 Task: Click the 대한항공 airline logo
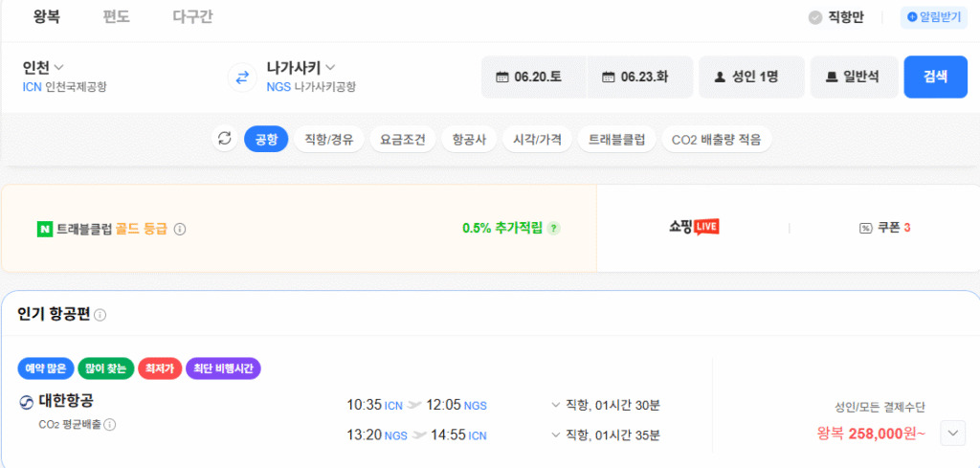tap(26, 403)
